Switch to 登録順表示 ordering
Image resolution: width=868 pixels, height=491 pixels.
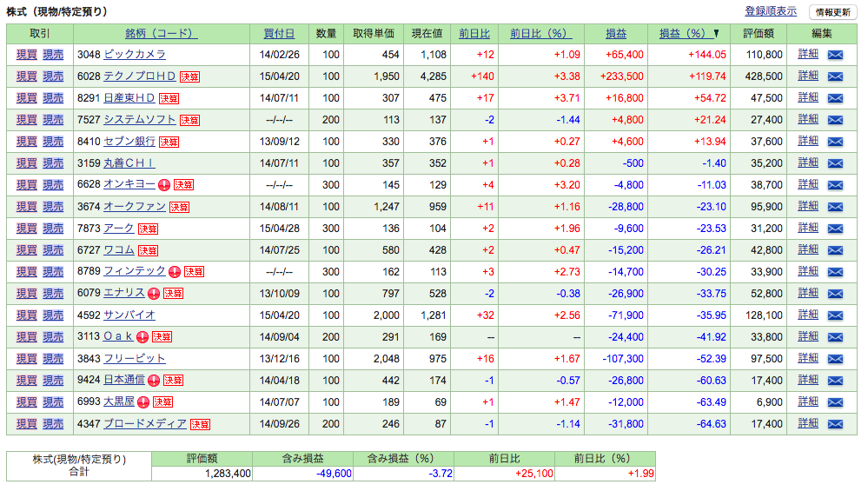point(771,11)
